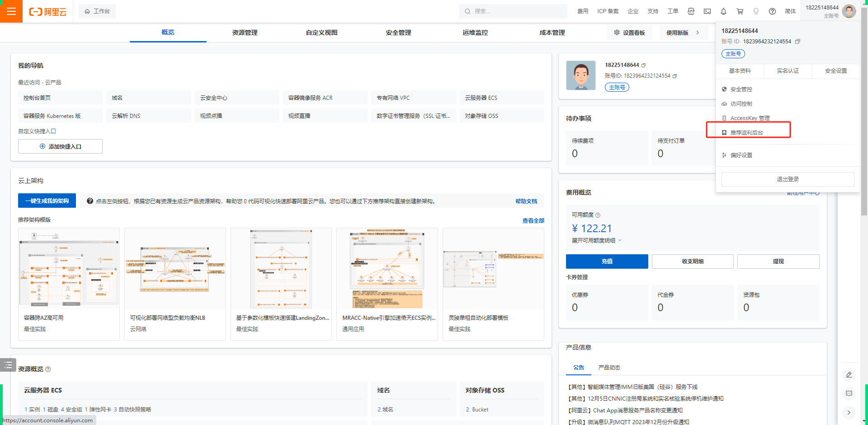The width and height of the screenshot is (868, 425).
Task: Switch to the 产品动态 tab
Action: [609, 368]
